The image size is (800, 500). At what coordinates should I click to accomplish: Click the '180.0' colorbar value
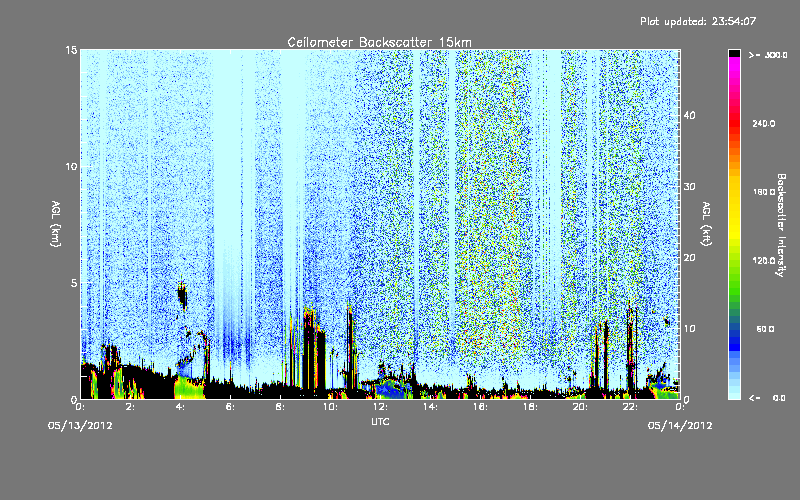tap(764, 192)
